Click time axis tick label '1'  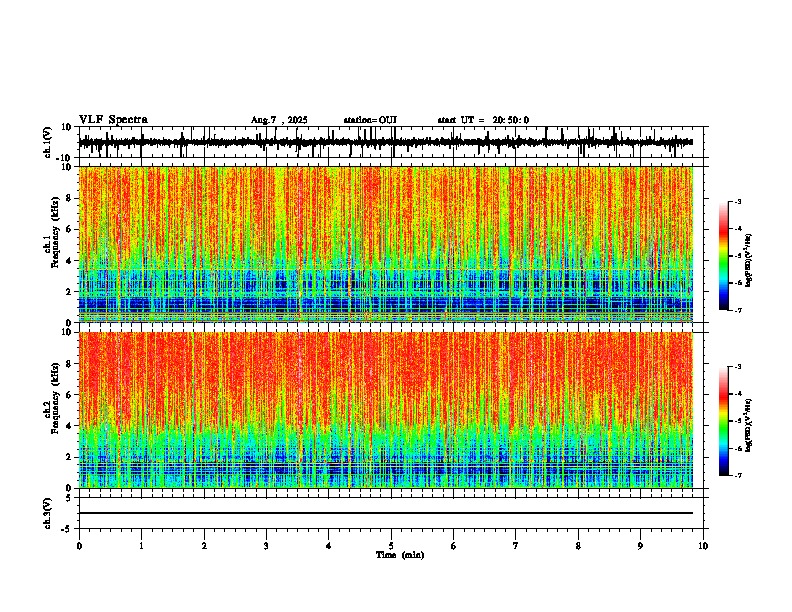(x=141, y=546)
